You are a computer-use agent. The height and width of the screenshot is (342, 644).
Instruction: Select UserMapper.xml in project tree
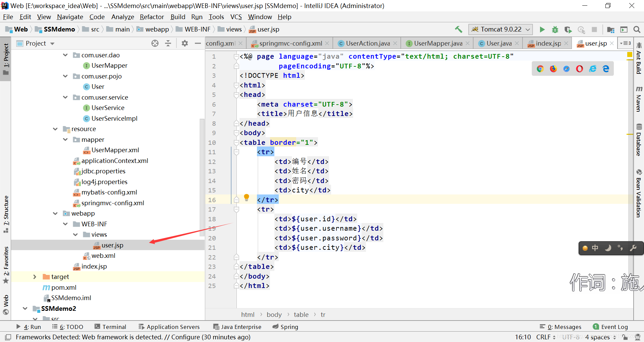[115, 150]
